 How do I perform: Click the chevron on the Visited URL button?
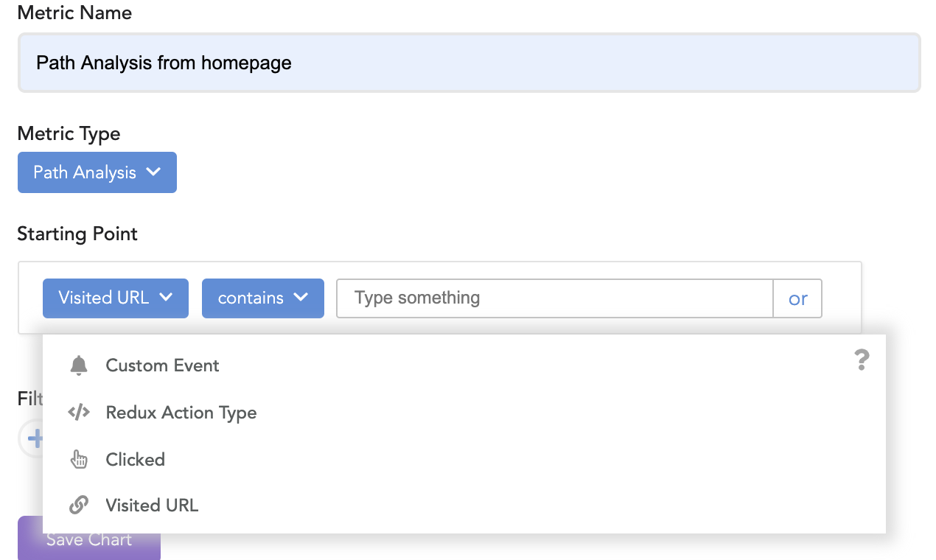[166, 298]
